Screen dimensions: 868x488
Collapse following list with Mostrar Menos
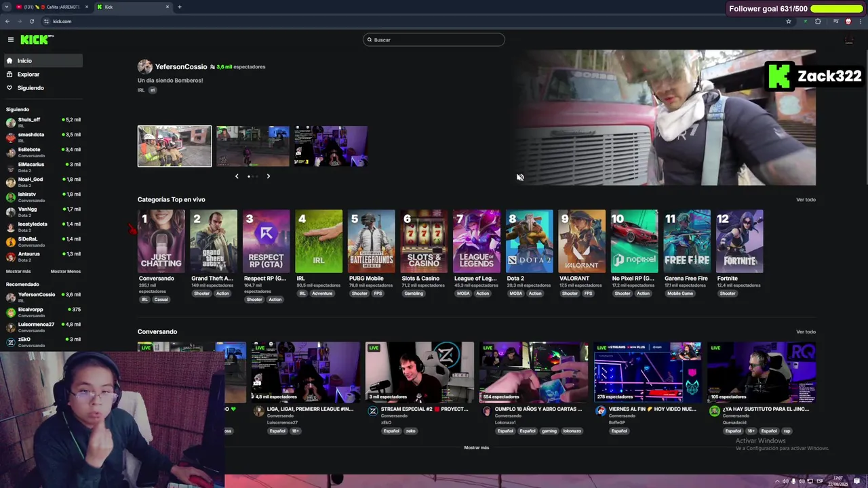(66, 271)
